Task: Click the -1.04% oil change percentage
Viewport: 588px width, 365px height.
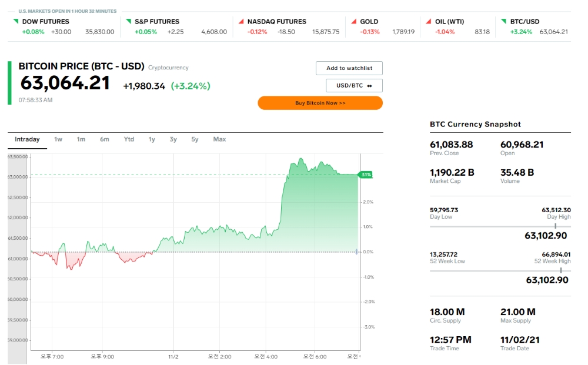Action: coord(445,32)
